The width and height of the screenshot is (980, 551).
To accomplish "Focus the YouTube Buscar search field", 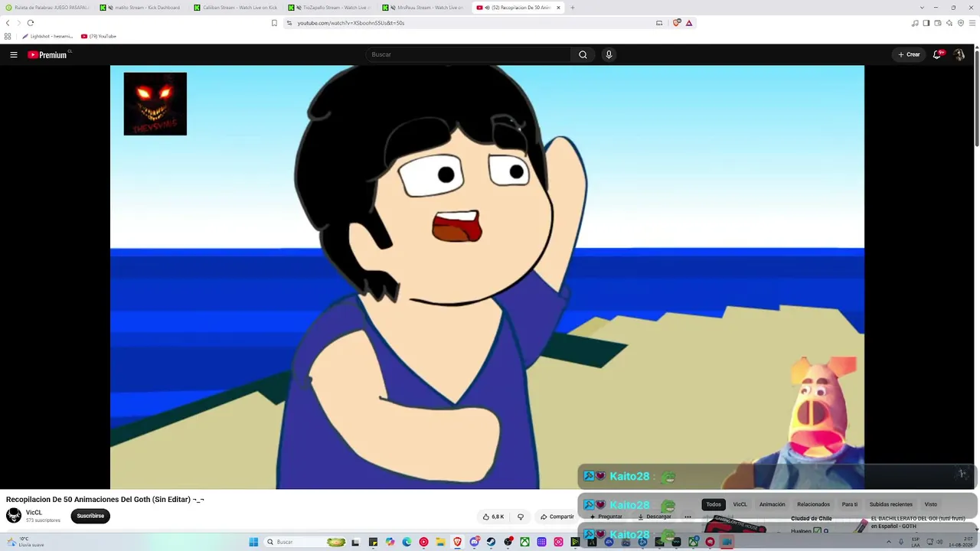I will (x=468, y=54).
